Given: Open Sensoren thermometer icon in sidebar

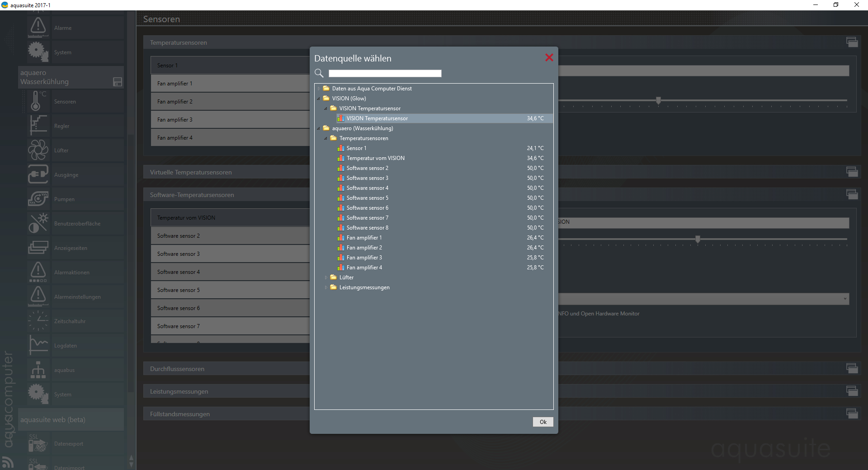Looking at the screenshot, I should 38,101.
